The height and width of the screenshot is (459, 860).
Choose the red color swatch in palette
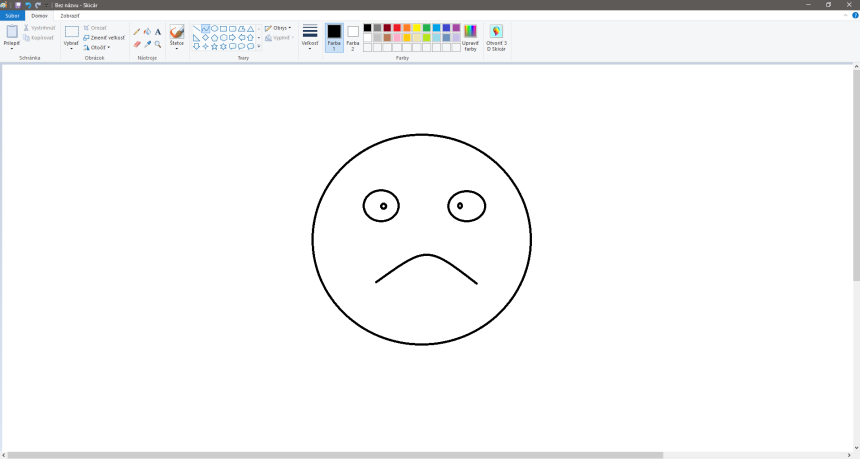pos(397,28)
